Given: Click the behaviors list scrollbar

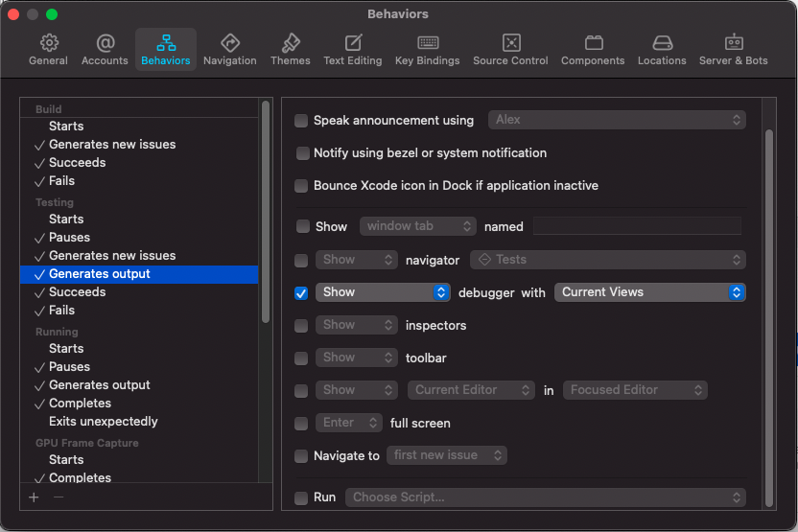Looking at the screenshot, I should coord(265,212).
